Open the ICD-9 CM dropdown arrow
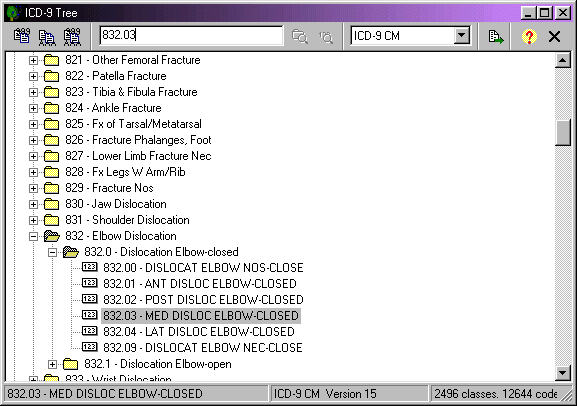 tap(461, 36)
